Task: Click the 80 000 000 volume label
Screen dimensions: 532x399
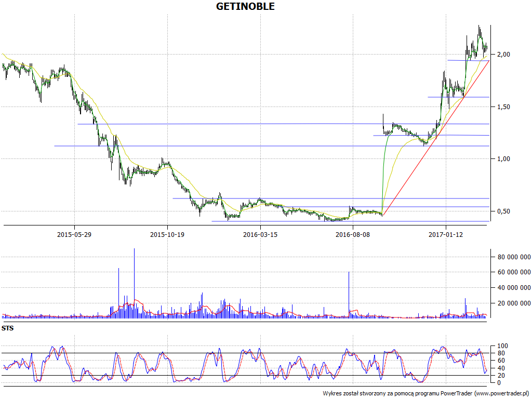Action: (514, 257)
